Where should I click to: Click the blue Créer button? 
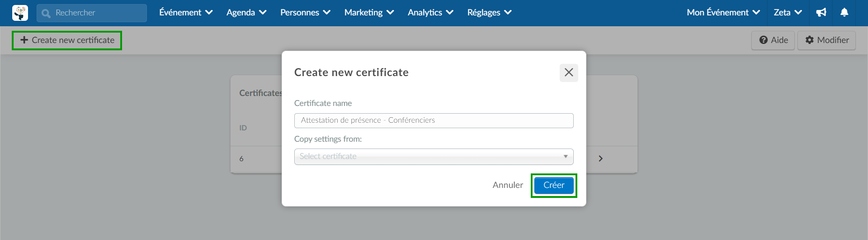pos(554,185)
